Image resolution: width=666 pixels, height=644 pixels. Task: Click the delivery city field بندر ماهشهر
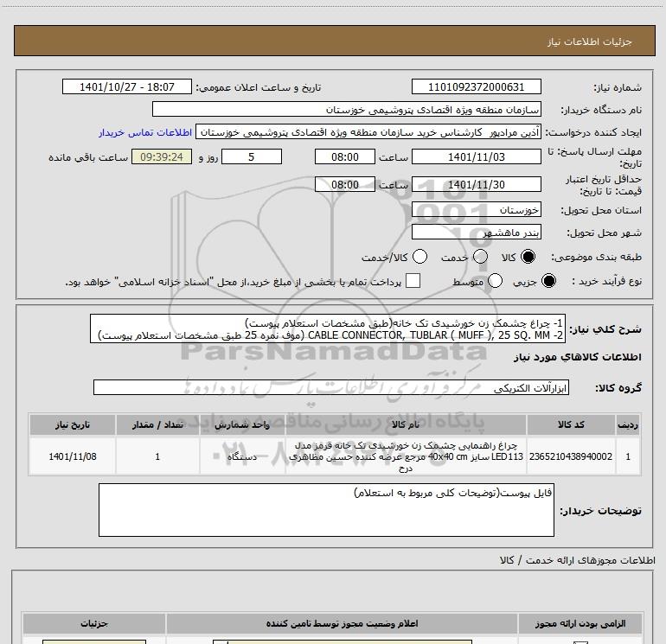pos(476,233)
